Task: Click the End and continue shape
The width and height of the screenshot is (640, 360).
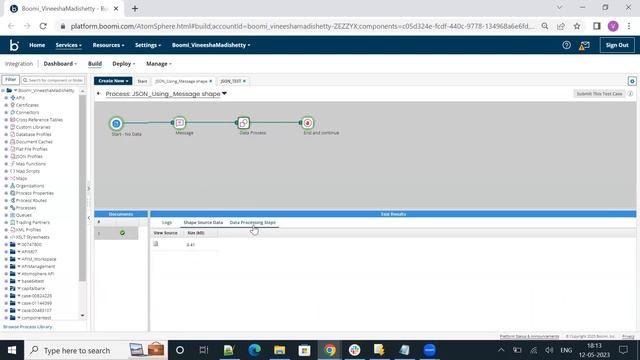Action: tap(308, 123)
